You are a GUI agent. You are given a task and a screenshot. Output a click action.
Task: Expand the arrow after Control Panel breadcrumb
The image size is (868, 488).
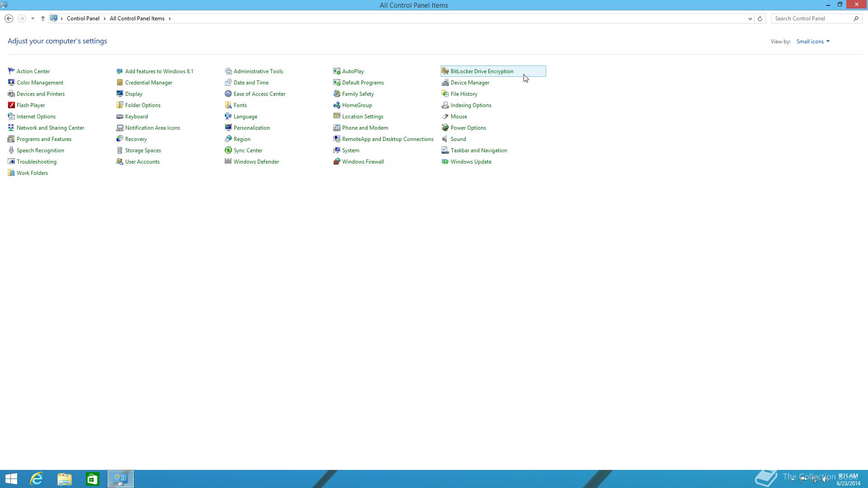pos(104,19)
